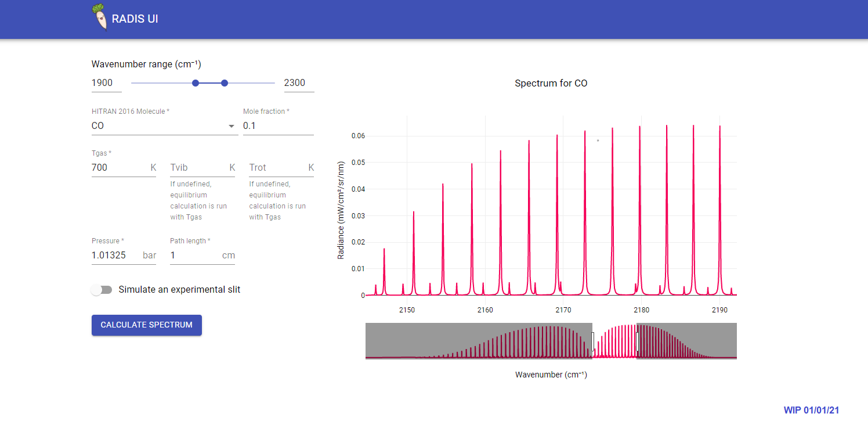Click the Wavenumber (cm⁻¹) x-axis label
This screenshot has width=868, height=428.
551,375
